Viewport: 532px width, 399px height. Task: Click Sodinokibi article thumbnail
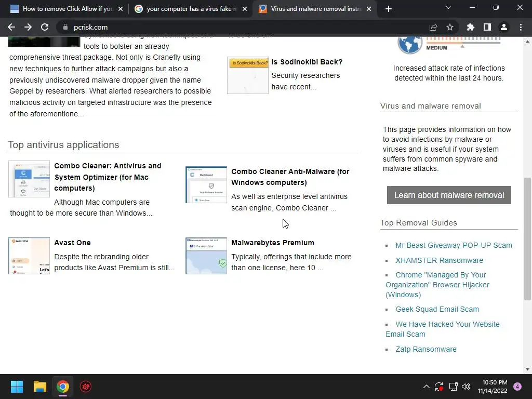[x=248, y=75]
